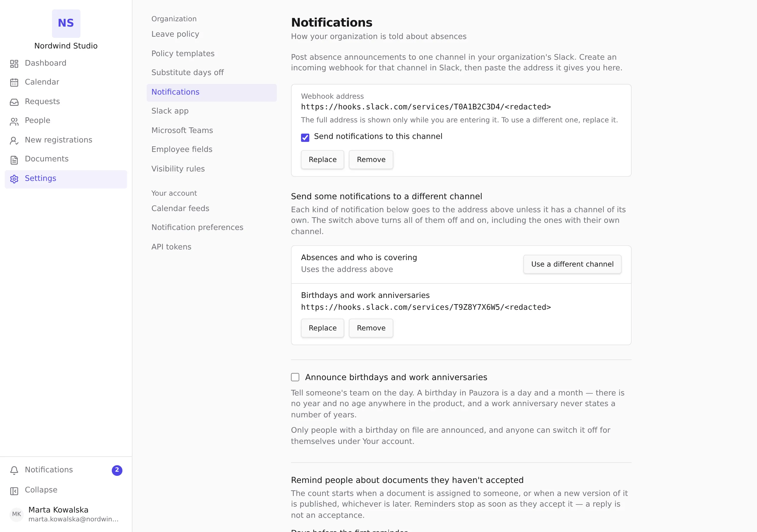Click the MK user avatar

click(x=17, y=514)
